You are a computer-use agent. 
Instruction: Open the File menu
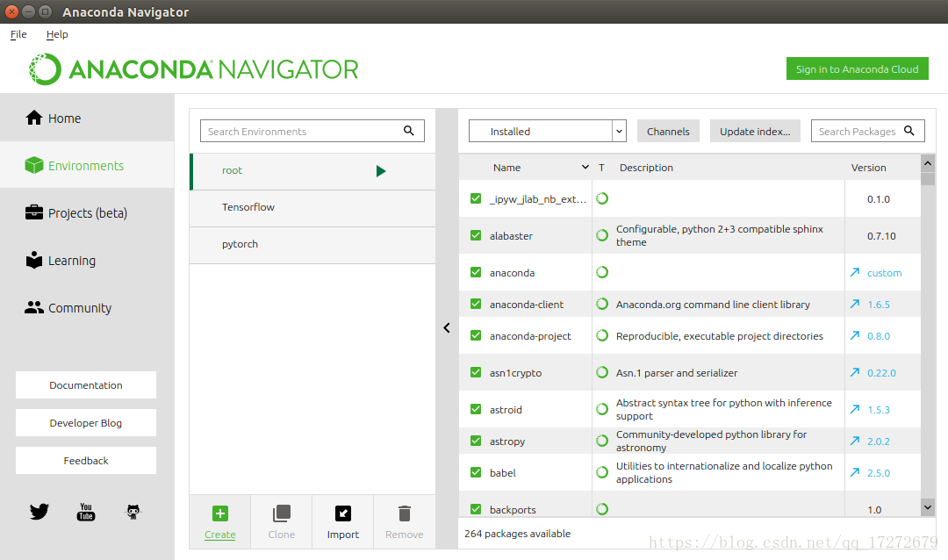pos(18,34)
